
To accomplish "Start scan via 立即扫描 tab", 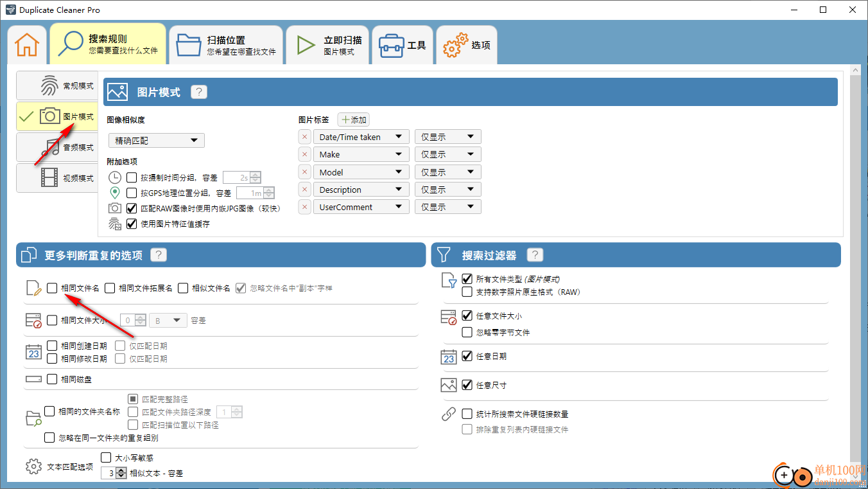I will coord(327,44).
